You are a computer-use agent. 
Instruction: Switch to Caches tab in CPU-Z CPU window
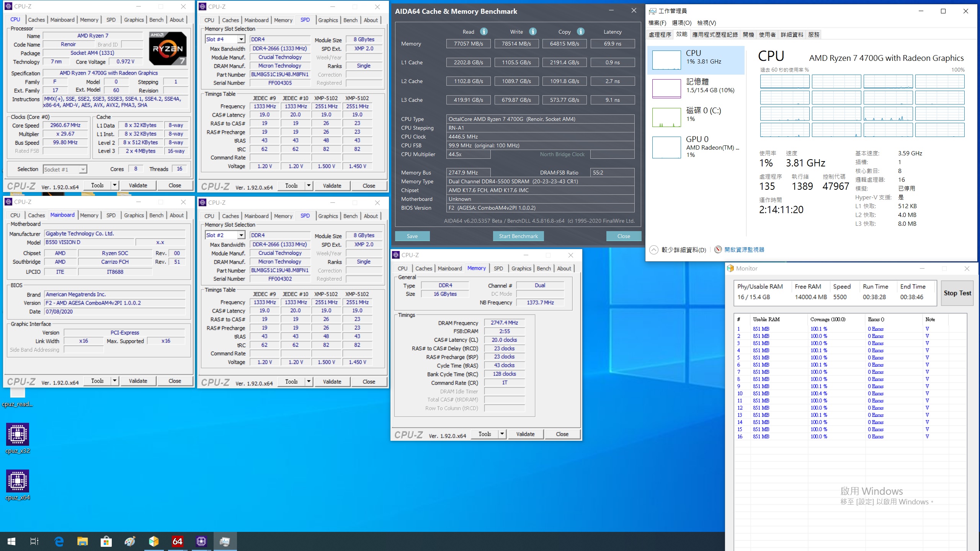pos(36,20)
